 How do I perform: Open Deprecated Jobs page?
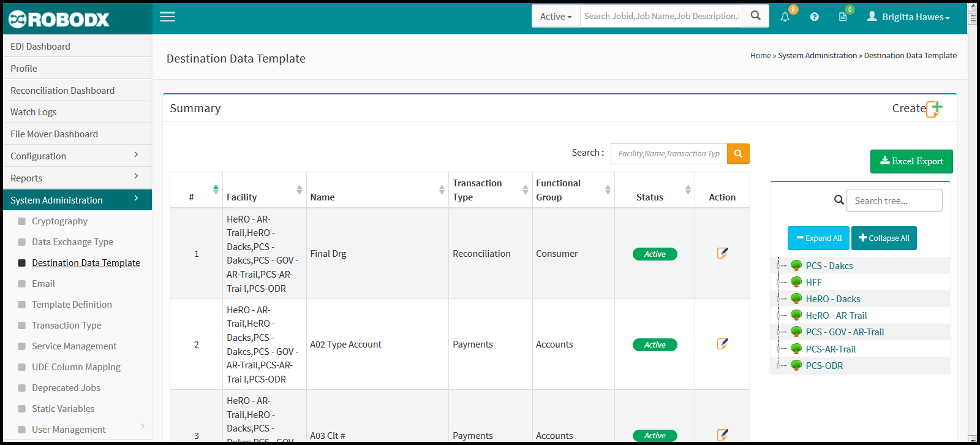click(x=66, y=388)
